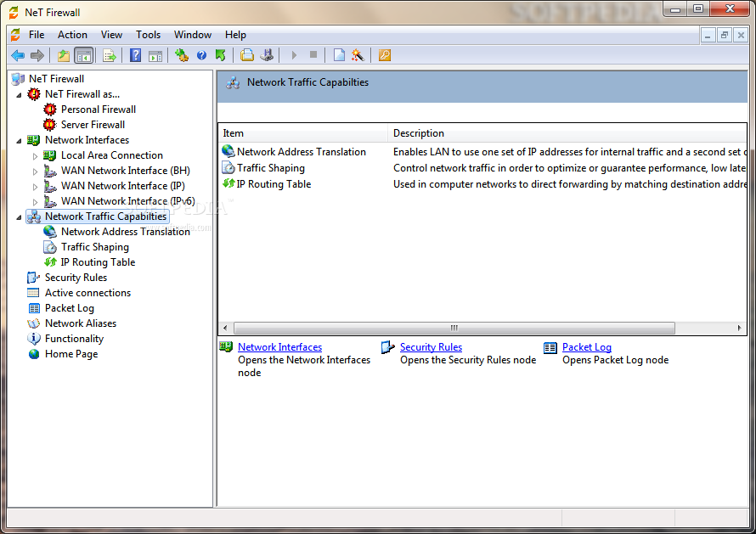The width and height of the screenshot is (756, 534).
Task: Click the stop square toolbar button
Action: pos(313,54)
